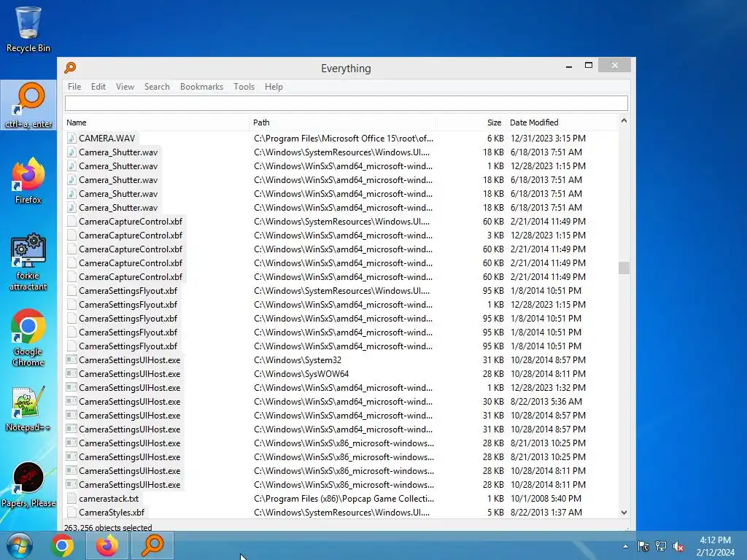Click status bar text 263,256 objects selected
The width and height of the screenshot is (747, 560).
tap(108, 527)
